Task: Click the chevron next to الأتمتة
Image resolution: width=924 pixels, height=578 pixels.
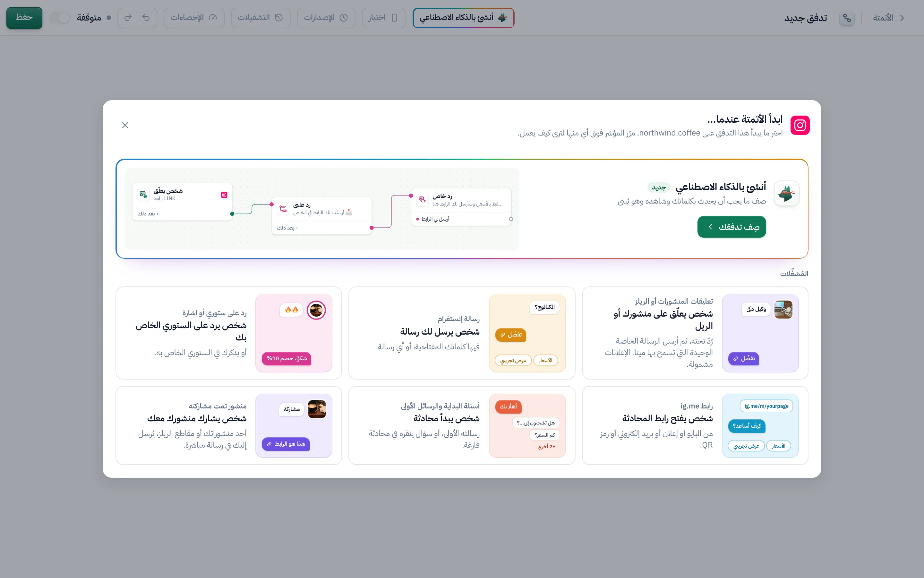Action: [902, 18]
